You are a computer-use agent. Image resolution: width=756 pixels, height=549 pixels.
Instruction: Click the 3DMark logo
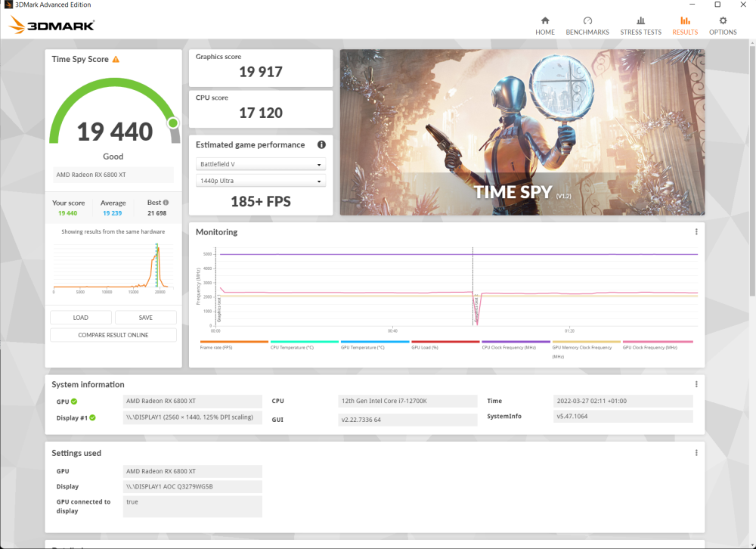tap(51, 25)
